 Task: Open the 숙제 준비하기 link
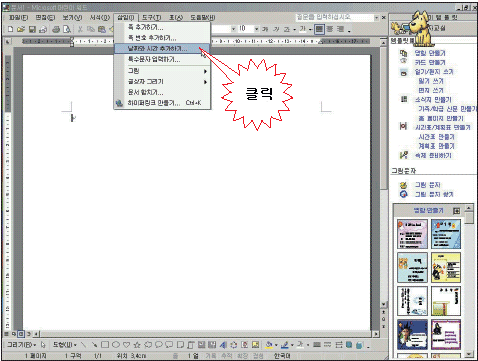tap(433, 155)
